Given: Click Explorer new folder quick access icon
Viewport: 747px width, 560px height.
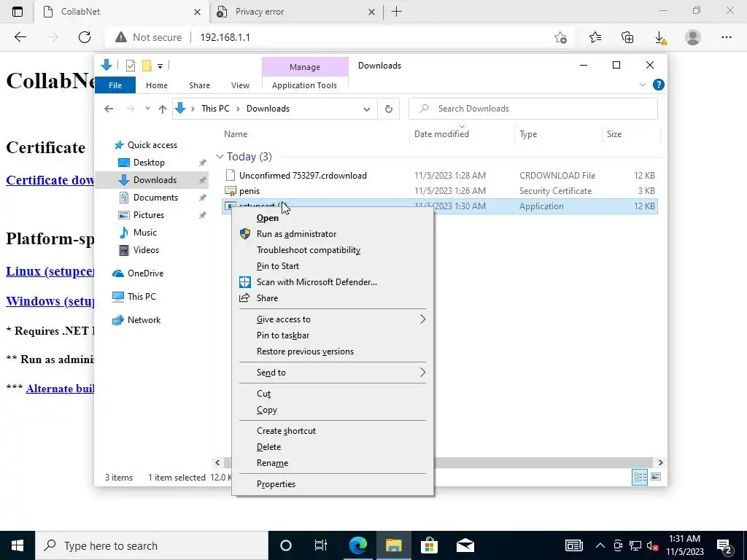Looking at the screenshot, I should tap(147, 66).
